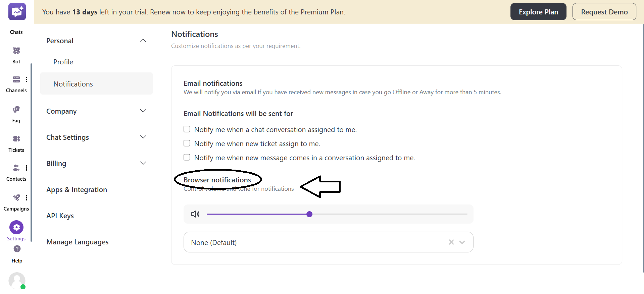Open Apps & Integration settings
Image resolution: width=644 pixels, height=294 pixels.
click(x=77, y=190)
